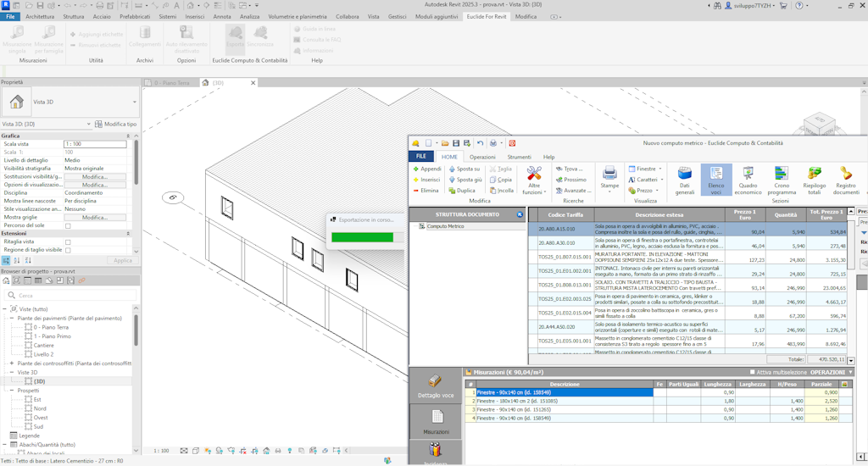Click Duplica button in Modifica group
This screenshot has height=466, width=868.
point(461,191)
